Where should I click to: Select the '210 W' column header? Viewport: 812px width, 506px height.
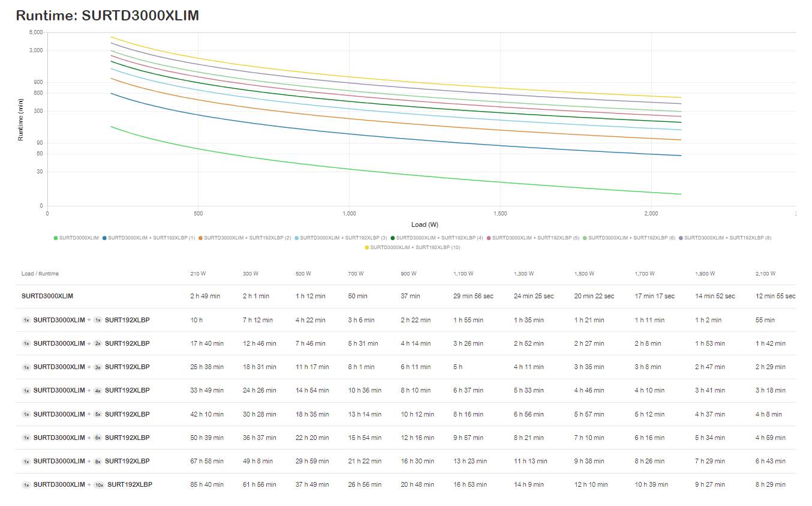click(x=198, y=274)
